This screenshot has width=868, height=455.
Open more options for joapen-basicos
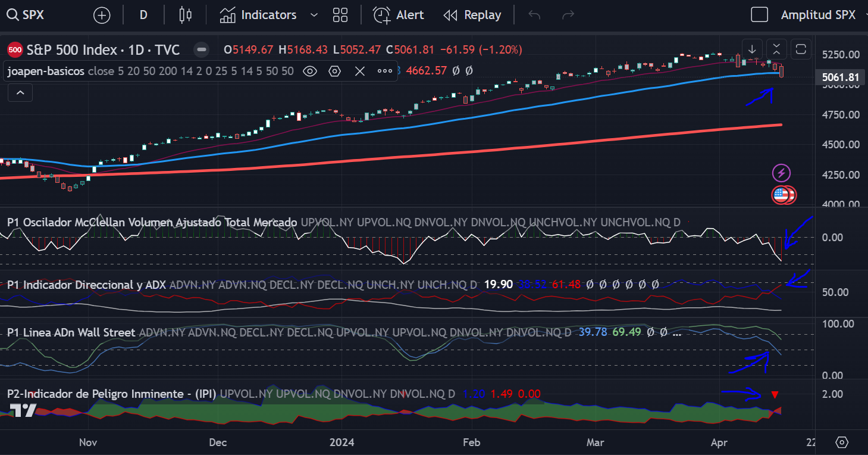point(385,71)
